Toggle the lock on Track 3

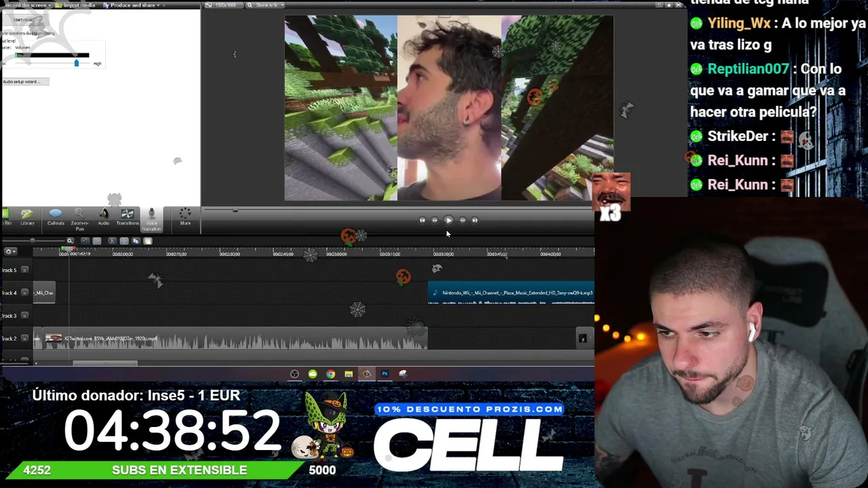24,315
